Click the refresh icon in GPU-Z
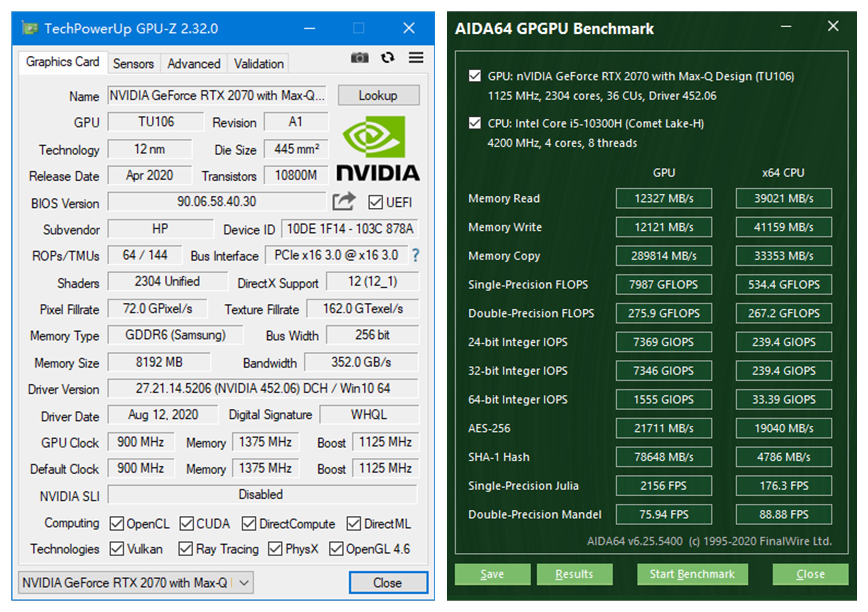 pos(387,58)
